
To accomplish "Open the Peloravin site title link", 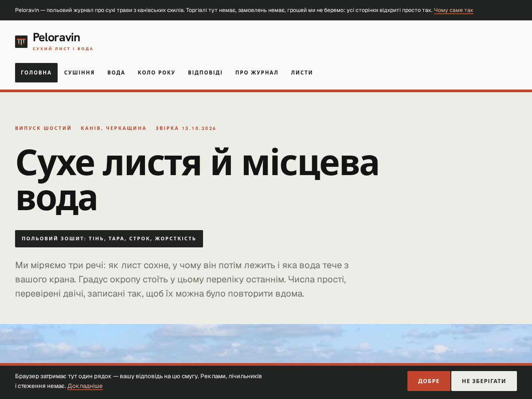I will [56, 37].
